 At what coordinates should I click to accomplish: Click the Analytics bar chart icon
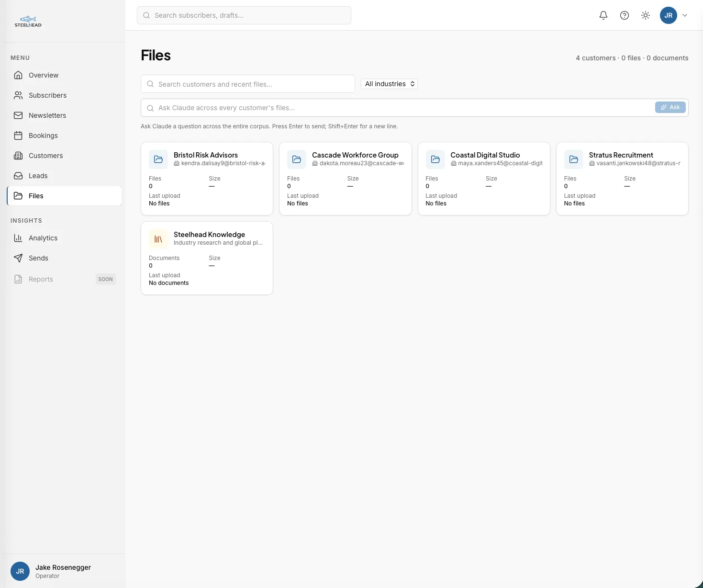(x=18, y=238)
